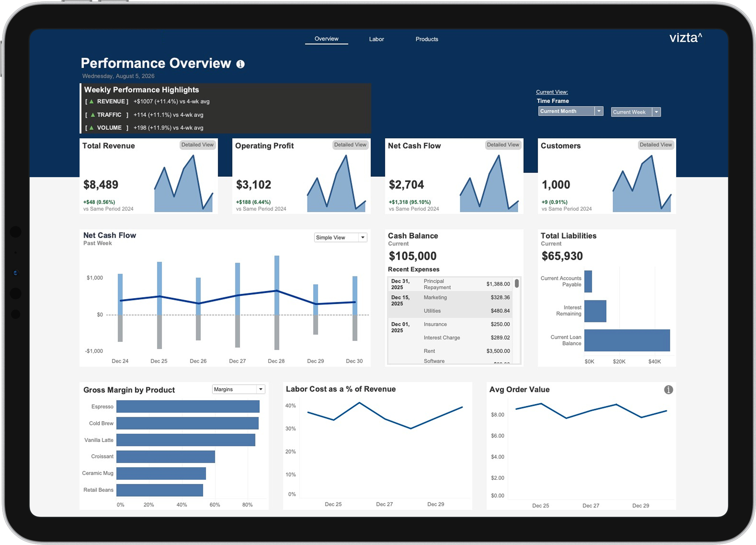Click the $65,930 total liabilities value

[562, 256]
